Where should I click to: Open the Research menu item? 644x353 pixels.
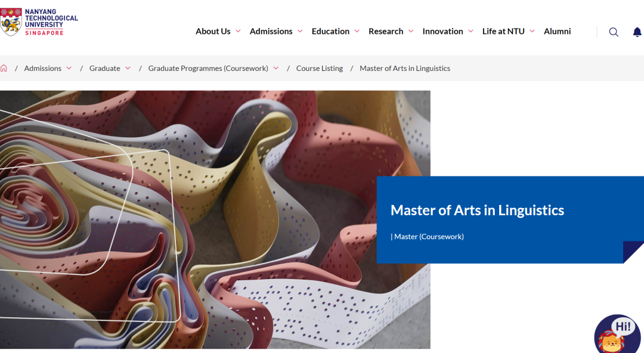click(x=385, y=32)
